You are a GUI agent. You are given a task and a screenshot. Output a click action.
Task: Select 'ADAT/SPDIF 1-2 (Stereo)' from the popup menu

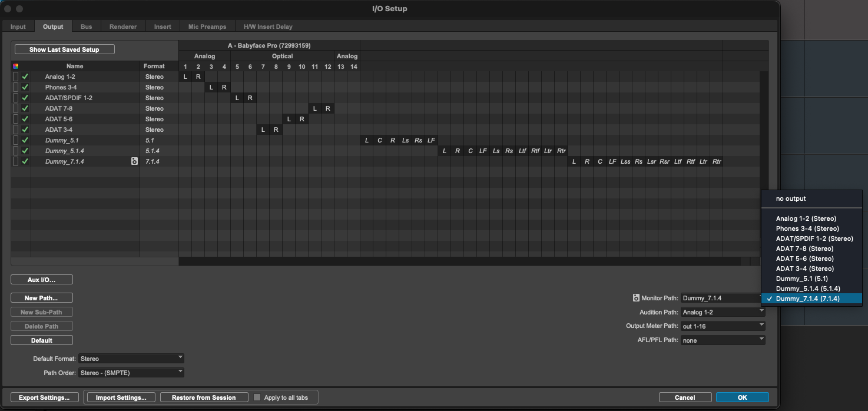(811, 238)
